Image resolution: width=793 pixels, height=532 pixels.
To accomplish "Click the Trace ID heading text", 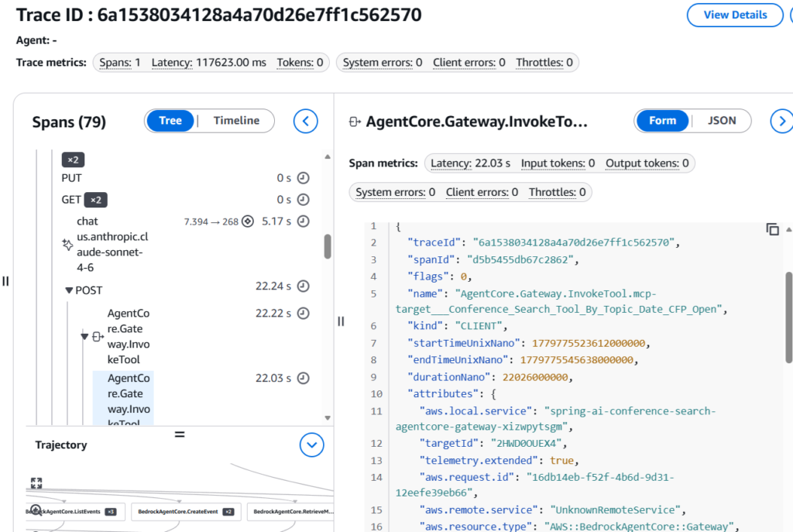I will click(218, 15).
